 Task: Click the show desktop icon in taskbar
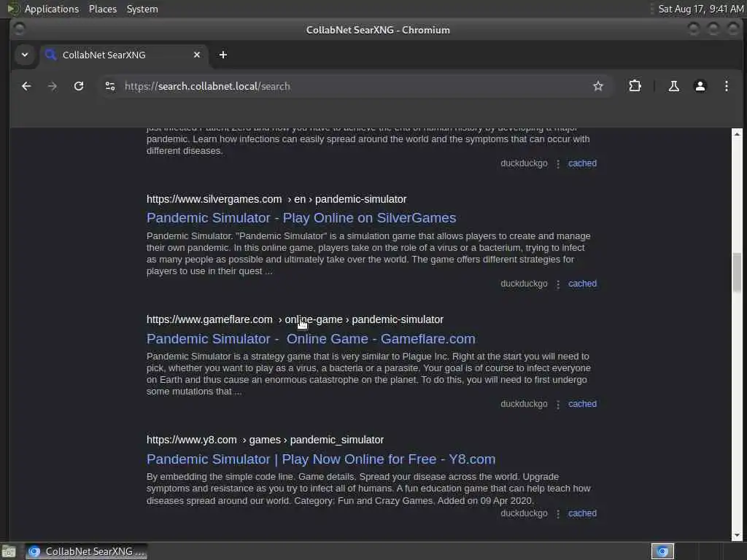pyautogui.click(x=9, y=551)
